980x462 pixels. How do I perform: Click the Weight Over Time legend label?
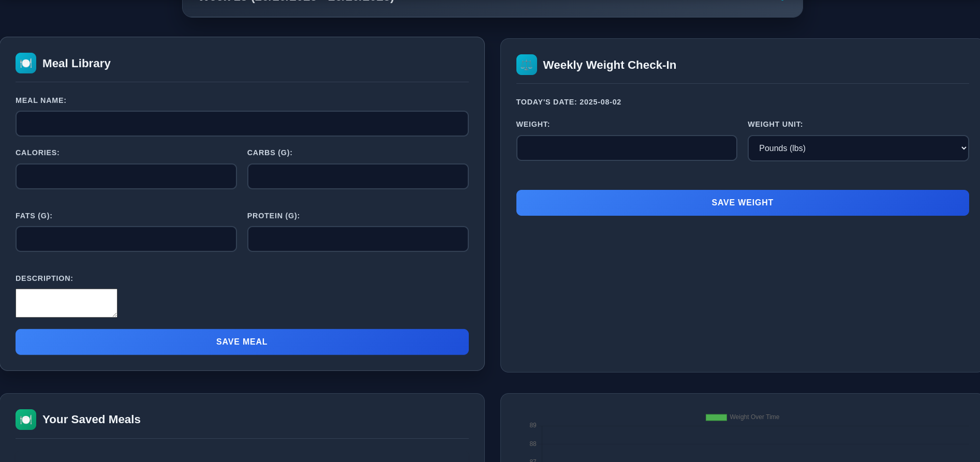pos(754,418)
